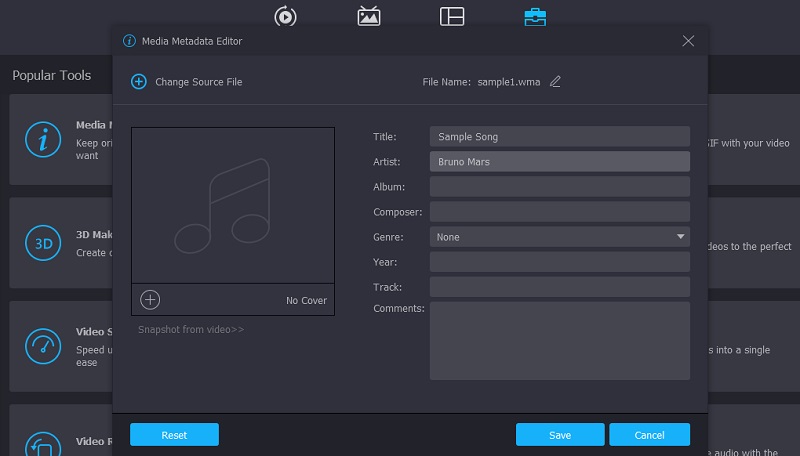Click the Snapshot from video link
Image resolution: width=800 pixels, height=456 pixels.
tap(191, 329)
